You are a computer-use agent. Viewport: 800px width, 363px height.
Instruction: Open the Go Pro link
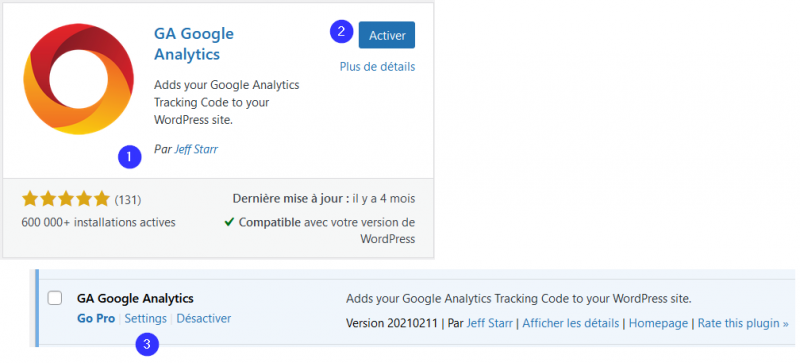(96, 319)
